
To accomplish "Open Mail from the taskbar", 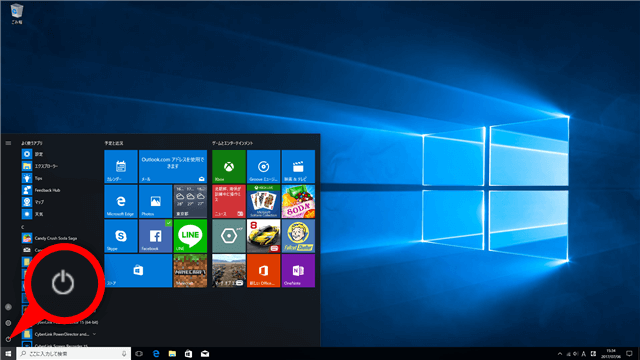I will (x=205, y=353).
